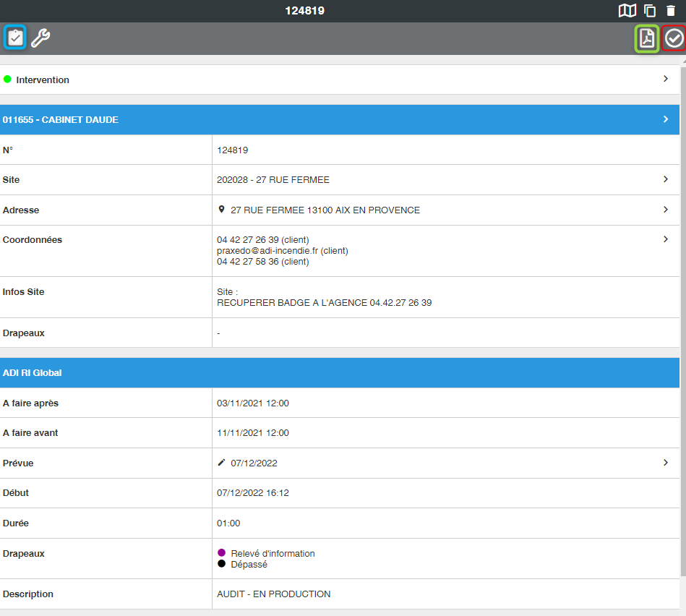Click the validate checkmark icon
Viewport: 686px width, 616px height.
click(x=674, y=38)
